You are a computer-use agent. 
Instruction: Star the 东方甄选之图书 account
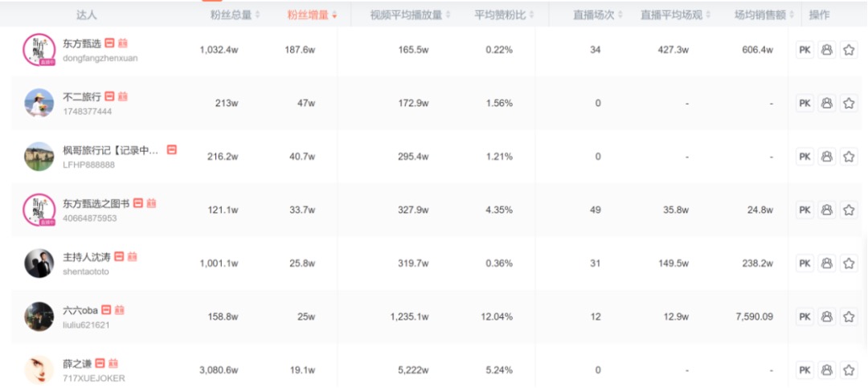point(849,210)
